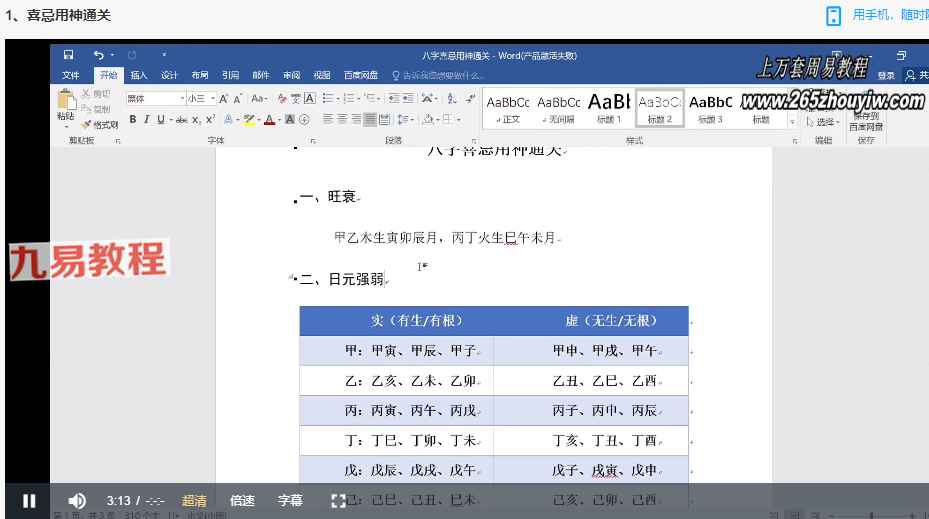Expand the styles gallery more arrow
Viewport: 929px width, 519px height.
pos(793,121)
